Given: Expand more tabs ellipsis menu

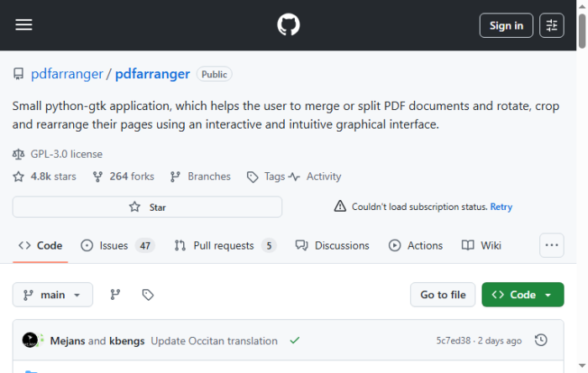Looking at the screenshot, I should 552,245.
